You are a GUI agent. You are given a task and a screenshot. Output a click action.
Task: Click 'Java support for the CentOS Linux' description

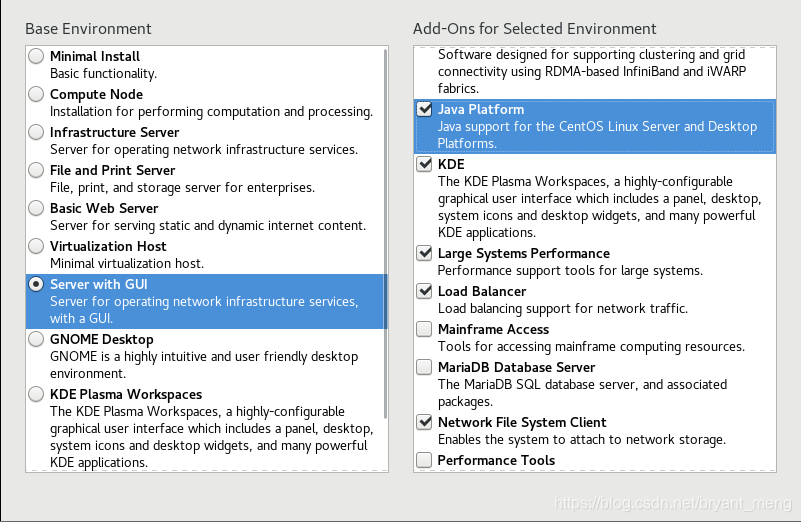[597, 135]
